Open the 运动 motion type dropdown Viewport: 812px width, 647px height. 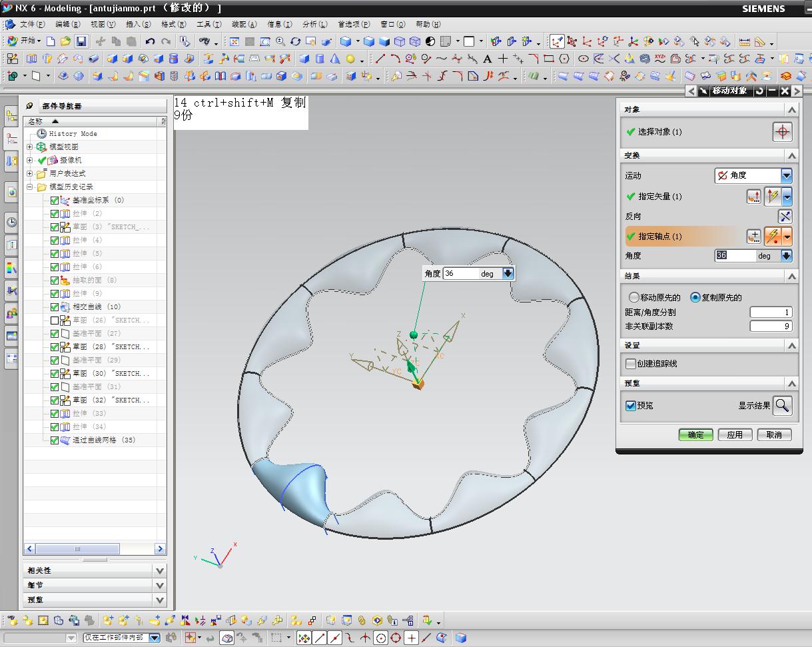[x=787, y=176]
